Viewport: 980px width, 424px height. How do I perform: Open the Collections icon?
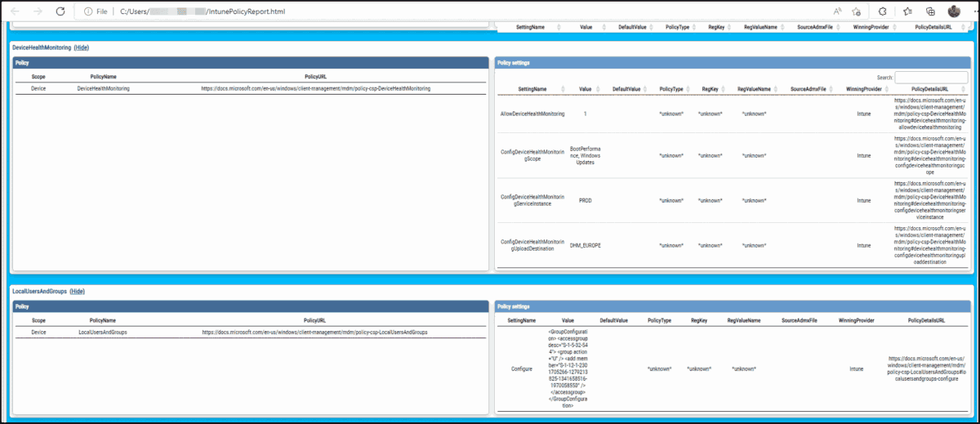pyautogui.click(x=931, y=11)
